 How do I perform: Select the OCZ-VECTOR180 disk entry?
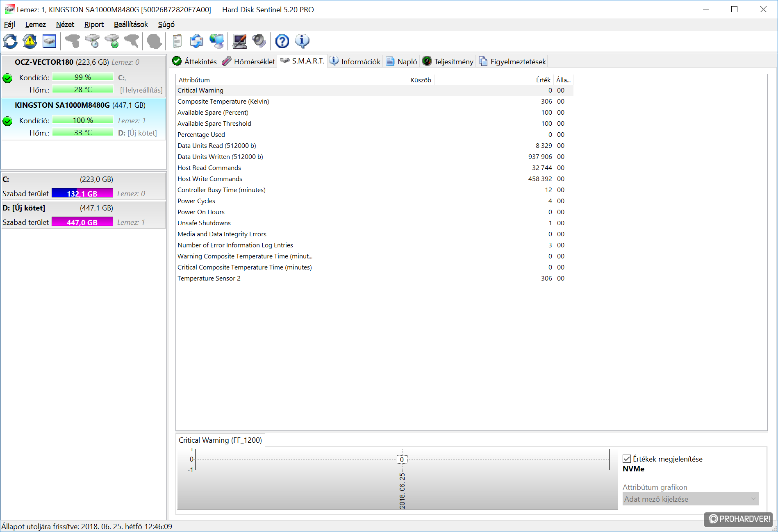[x=84, y=75]
